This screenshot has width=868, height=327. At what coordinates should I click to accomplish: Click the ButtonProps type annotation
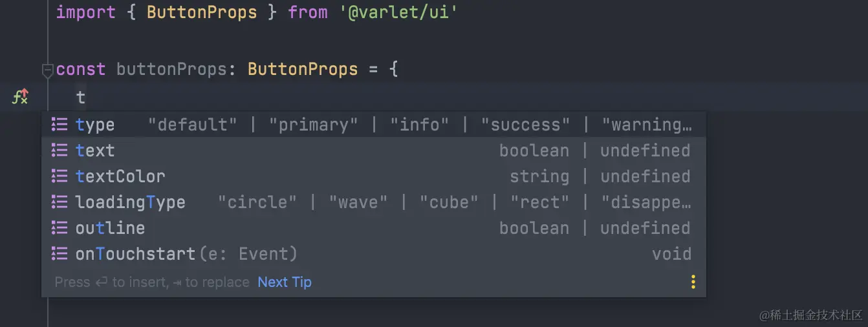(303, 69)
